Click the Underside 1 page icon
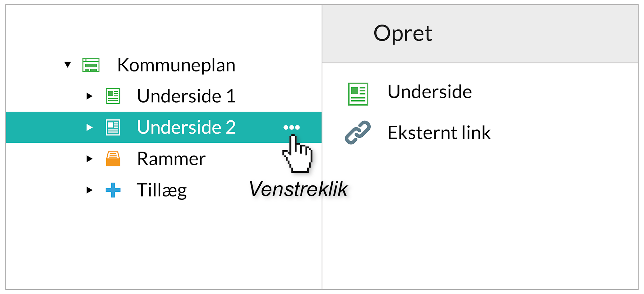This screenshot has width=644, height=294. (113, 96)
